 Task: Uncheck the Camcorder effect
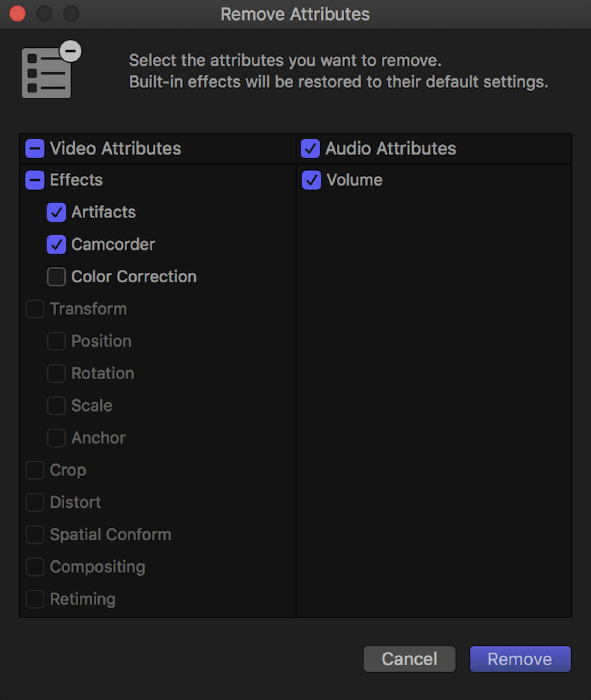point(56,244)
